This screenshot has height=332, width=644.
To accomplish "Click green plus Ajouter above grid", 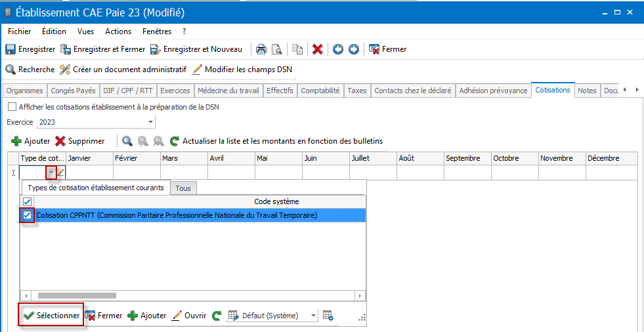I will [31, 141].
